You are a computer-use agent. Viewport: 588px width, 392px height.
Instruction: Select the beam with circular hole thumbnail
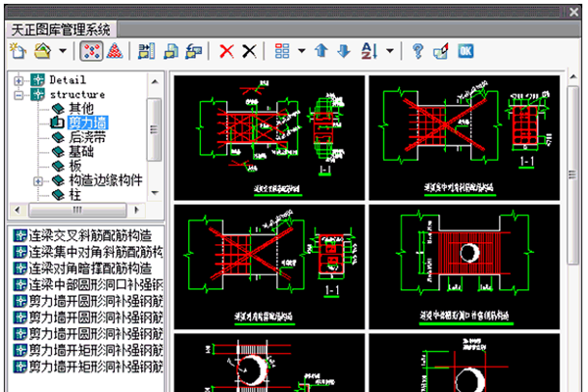(x=465, y=267)
